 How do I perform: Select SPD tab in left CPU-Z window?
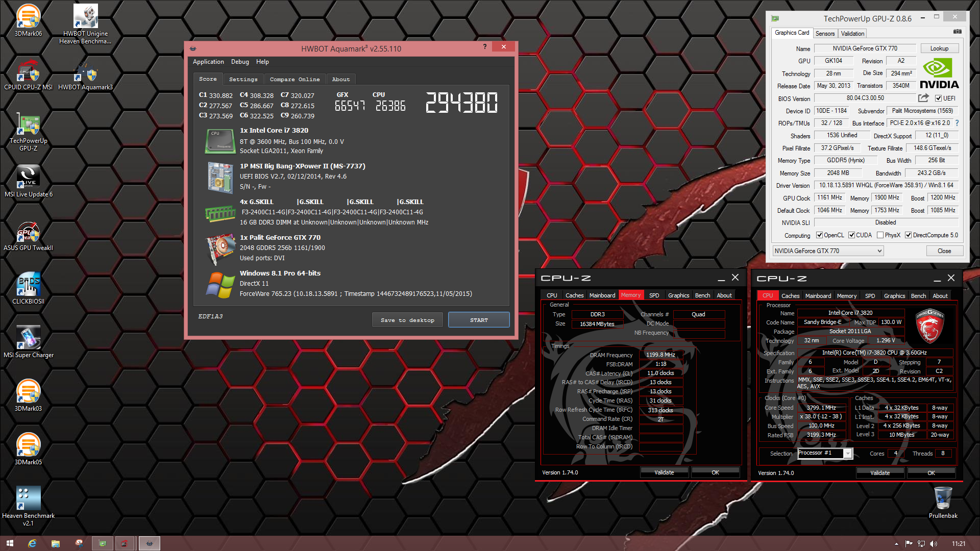[x=654, y=295]
